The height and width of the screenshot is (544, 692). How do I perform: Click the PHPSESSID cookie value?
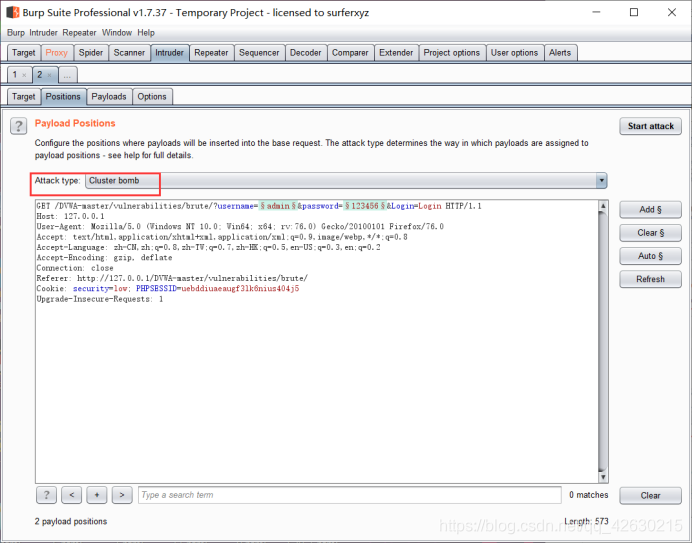[240, 289]
